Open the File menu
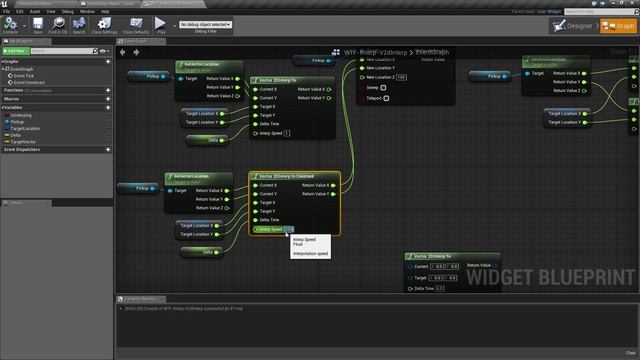 [x=7, y=11]
